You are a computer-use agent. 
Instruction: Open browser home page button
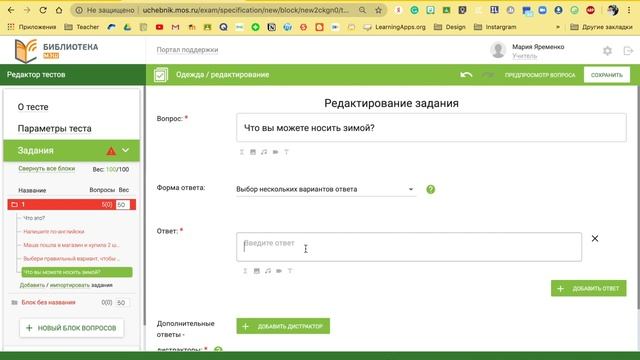pos(59,10)
